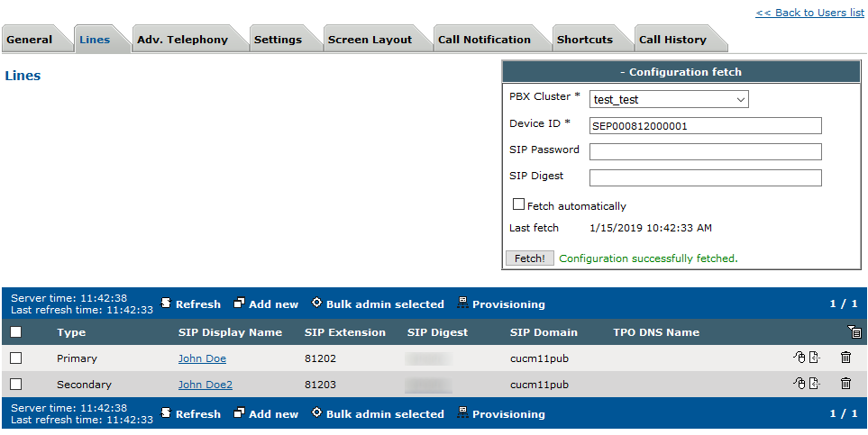Click the Fetch! button
Viewport: 868px width, 435px height.
[x=530, y=258]
